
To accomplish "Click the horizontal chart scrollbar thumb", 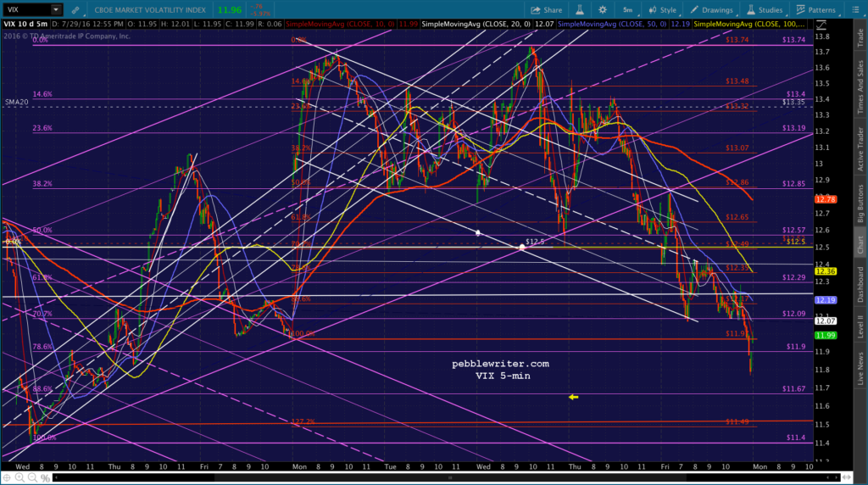I will pos(449,477).
